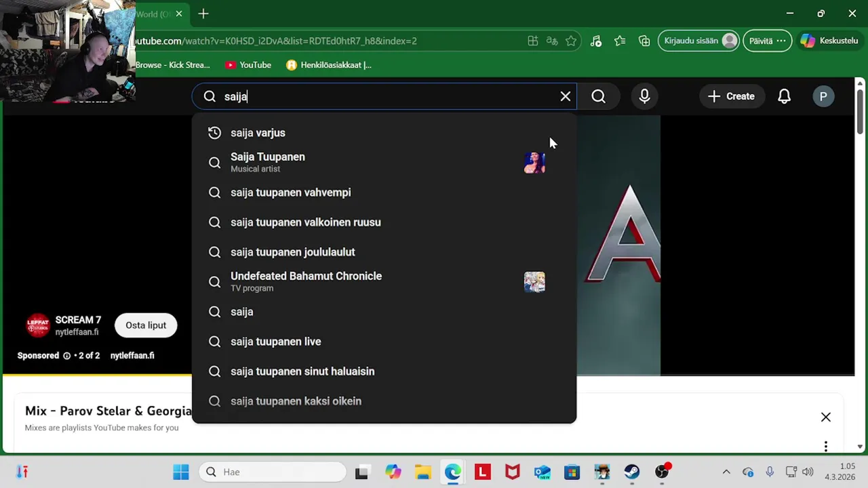
Task: Open YouTube notifications bell
Action: [784, 96]
